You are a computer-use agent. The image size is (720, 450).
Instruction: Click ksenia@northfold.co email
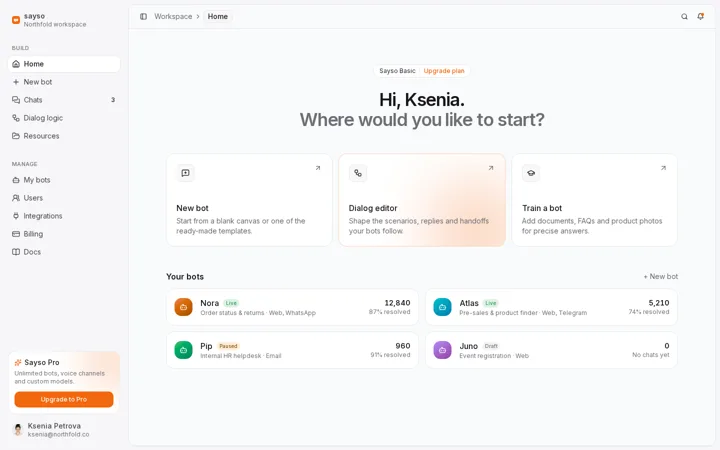tap(58, 434)
